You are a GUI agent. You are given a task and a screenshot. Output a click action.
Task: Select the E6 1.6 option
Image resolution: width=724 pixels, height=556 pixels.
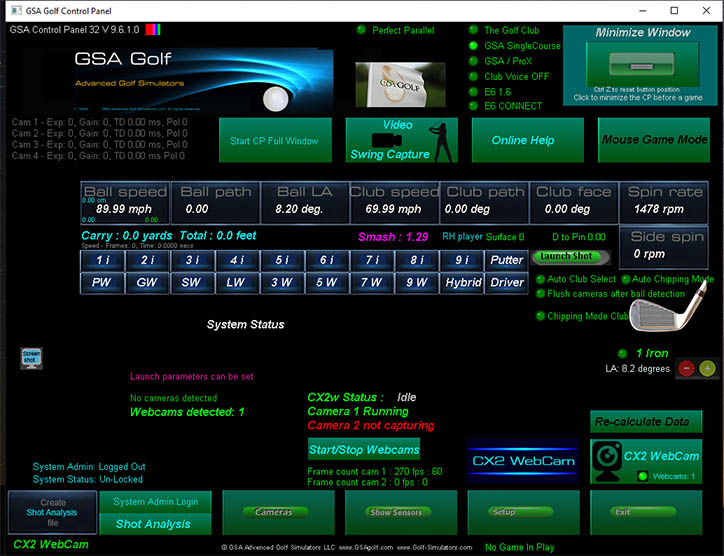(473, 91)
